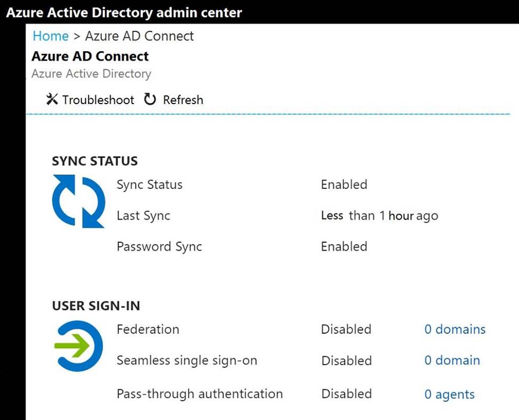Screen dimensions: 519x420
Task: Click the Last Sync time value
Action: pos(379,216)
